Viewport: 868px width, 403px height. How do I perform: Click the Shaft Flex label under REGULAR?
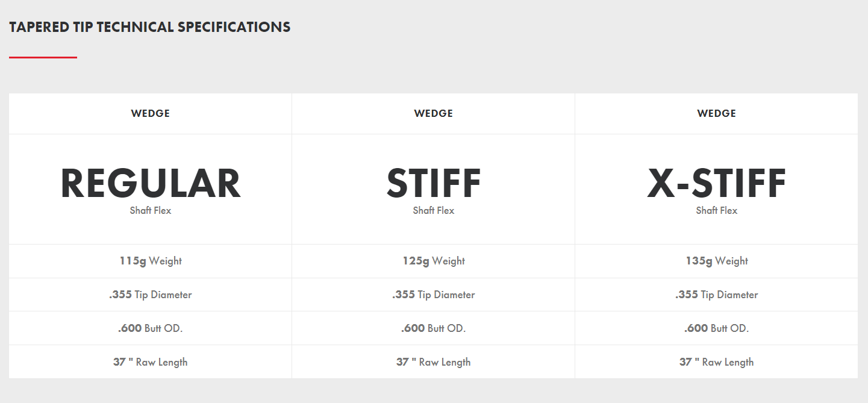[x=151, y=210]
